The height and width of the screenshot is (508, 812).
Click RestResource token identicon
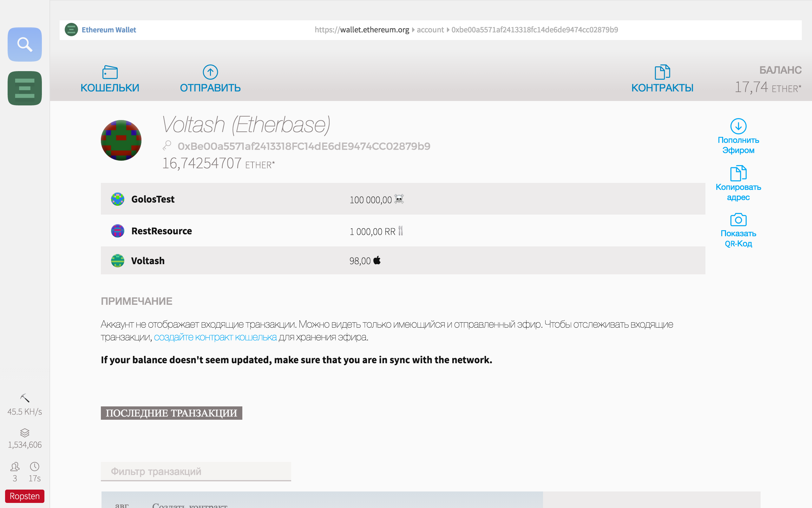pos(117,231)
